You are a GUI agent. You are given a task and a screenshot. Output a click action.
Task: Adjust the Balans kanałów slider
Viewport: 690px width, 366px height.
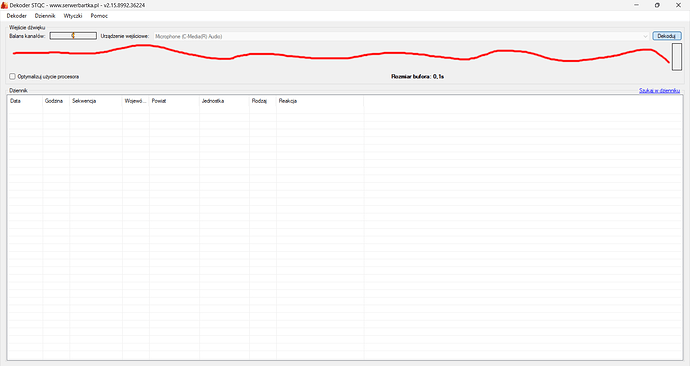point(73,36)
